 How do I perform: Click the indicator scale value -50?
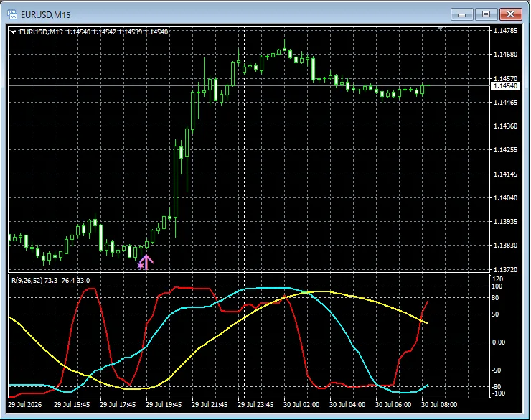click(x=497, y=370)
